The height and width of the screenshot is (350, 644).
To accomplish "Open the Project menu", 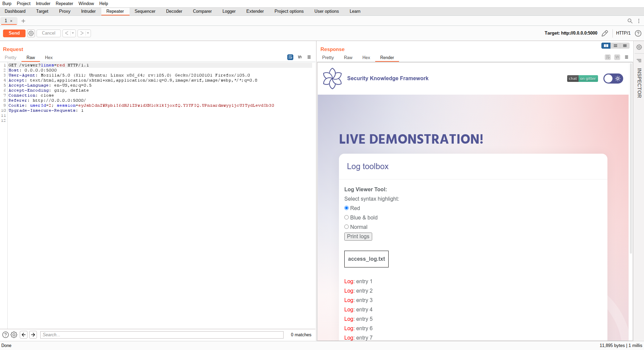I will [x=23, y=3].
